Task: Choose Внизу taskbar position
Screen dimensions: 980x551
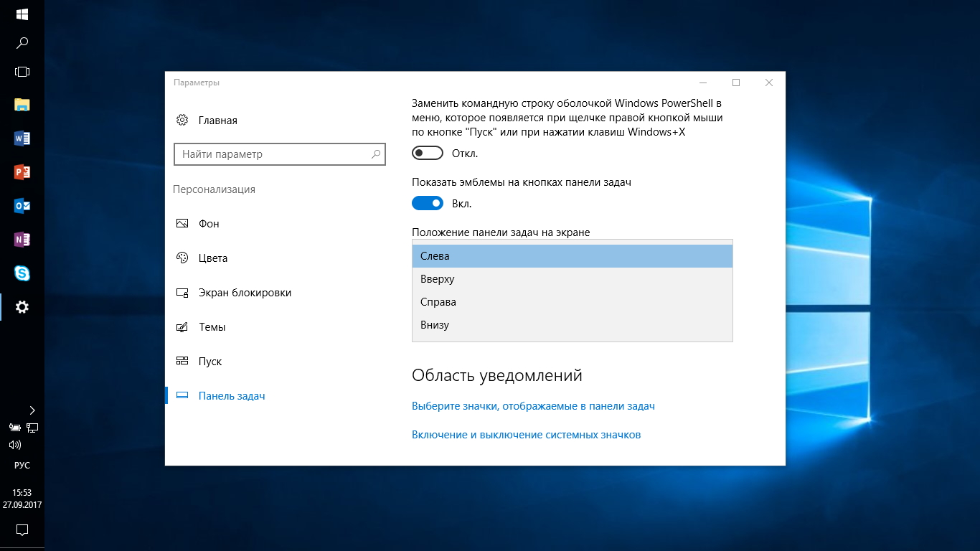Action: [573, 325]
